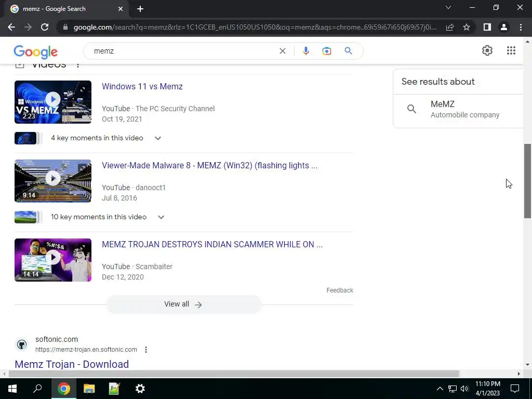The image size is (532, 399).
Task: Click the address bar URL
Action: click(255, 27)
